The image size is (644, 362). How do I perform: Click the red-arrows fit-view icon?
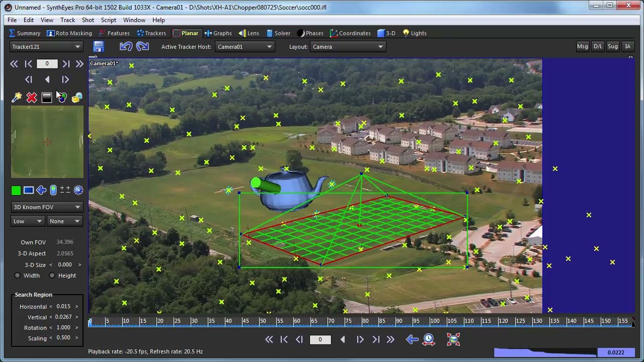tap(453, 339)
